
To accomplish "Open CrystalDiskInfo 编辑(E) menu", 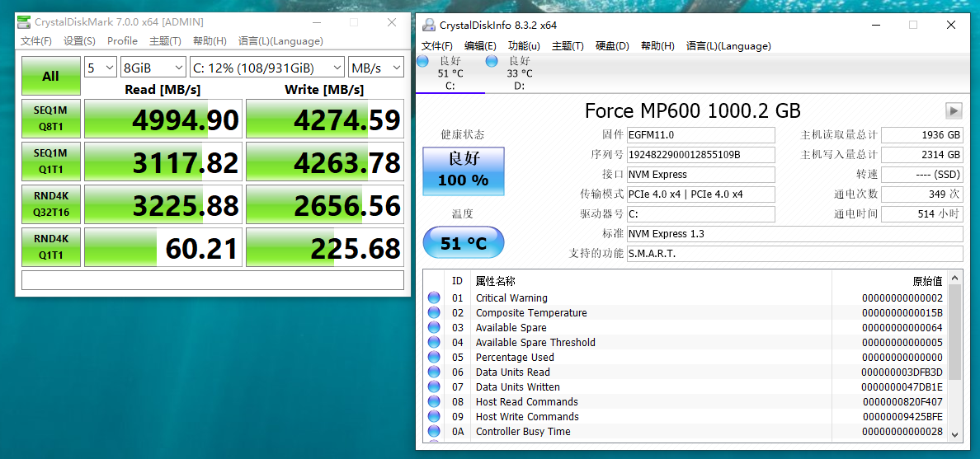I will [x=480, y=46].
